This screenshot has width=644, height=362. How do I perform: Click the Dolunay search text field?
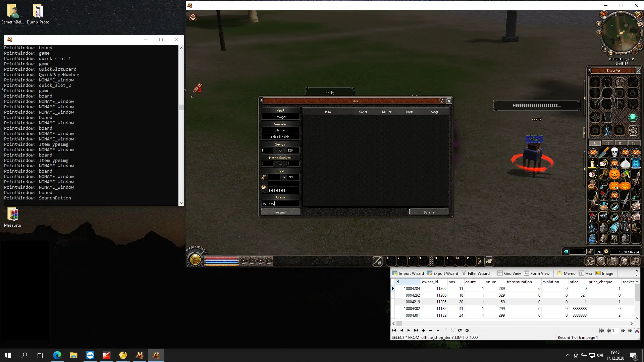pos(280,204)
